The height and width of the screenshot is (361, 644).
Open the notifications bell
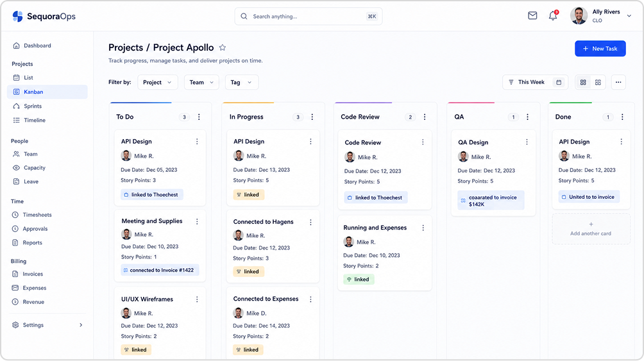click(x=553, y=15)
